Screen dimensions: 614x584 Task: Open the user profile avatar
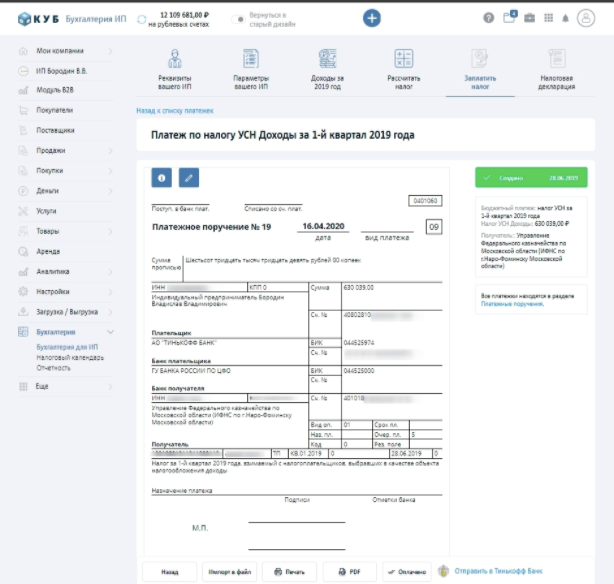pyautogui.click(x=586, y=18)
